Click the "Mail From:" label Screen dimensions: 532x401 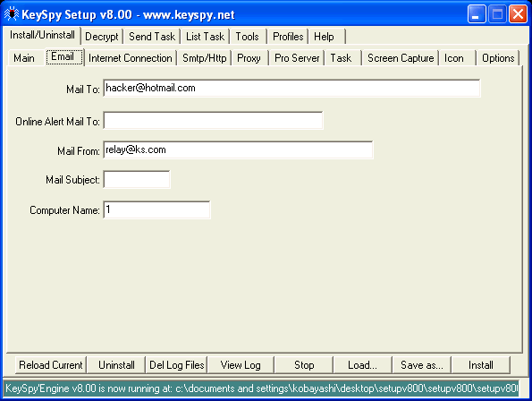pos(79,151)
